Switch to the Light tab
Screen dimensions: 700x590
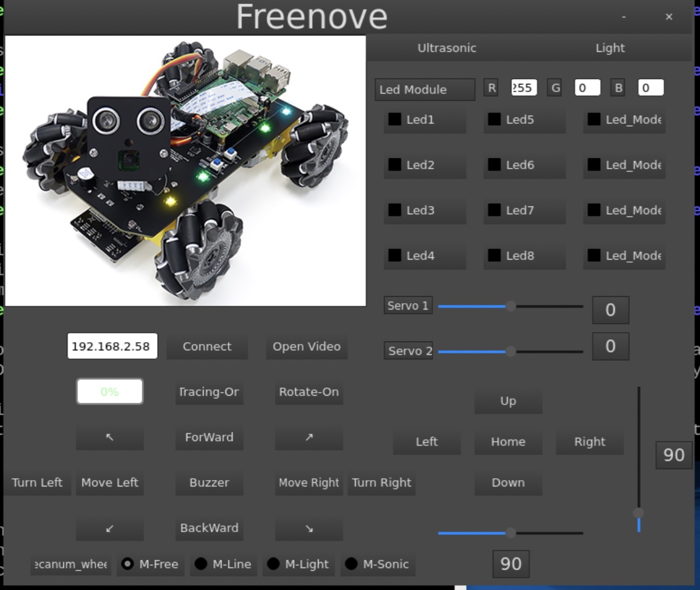point(609,48)
